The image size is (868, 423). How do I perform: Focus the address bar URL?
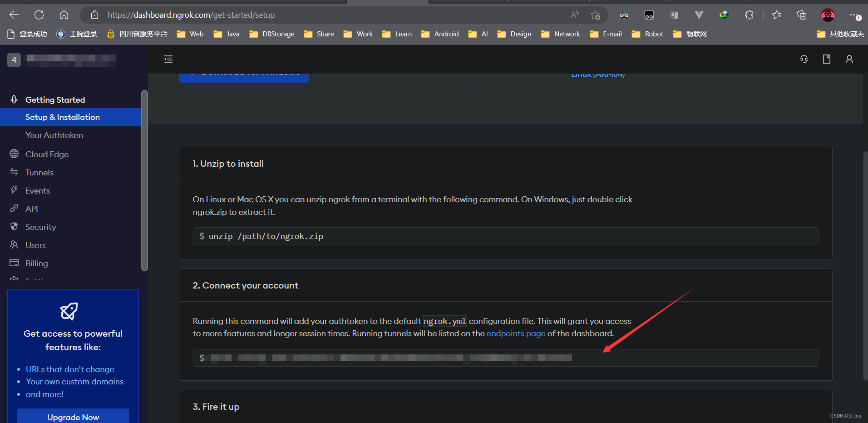pyautogui.click(x=191, y=15)
